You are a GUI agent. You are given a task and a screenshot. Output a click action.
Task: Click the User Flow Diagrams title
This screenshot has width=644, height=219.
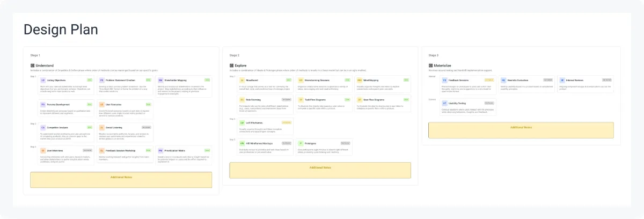pyautogui.click(x=374, y=100)
